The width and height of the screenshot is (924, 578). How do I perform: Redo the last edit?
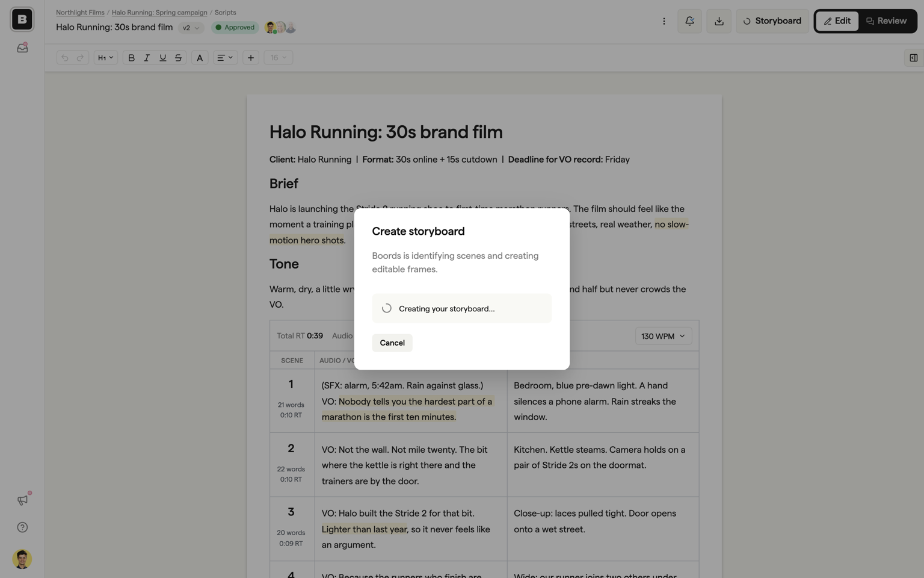[80, 58]
